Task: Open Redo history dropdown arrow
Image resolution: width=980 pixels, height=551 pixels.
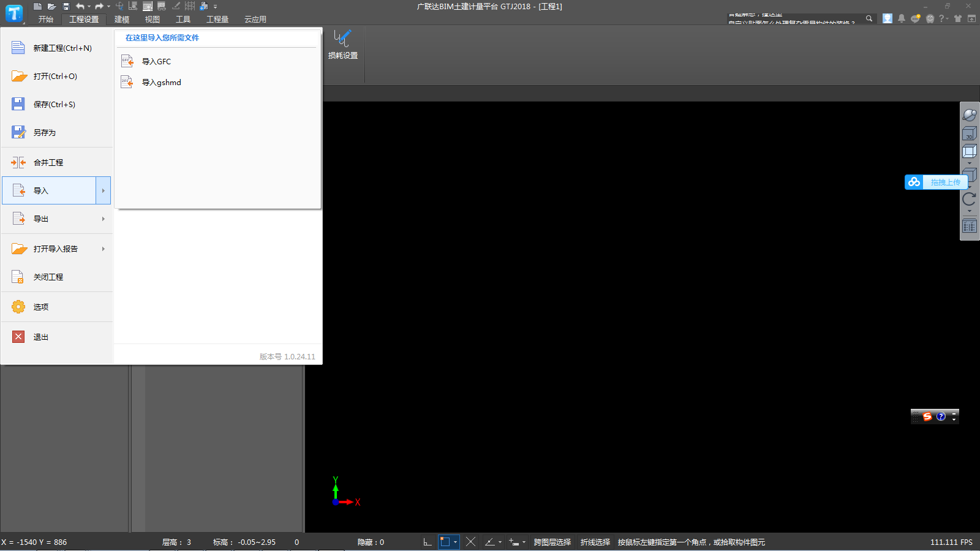Action: (x=108, y=6)
